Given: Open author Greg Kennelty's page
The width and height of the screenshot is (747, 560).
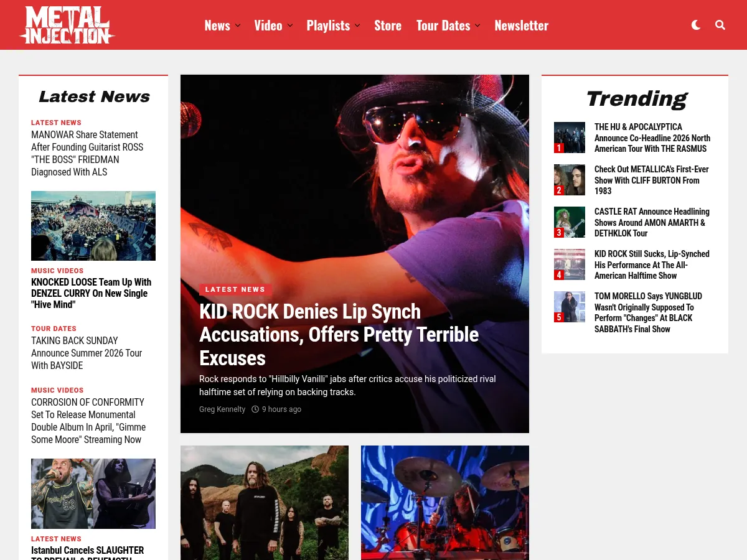Looking at the screenshot, I should tap(222, 409).
